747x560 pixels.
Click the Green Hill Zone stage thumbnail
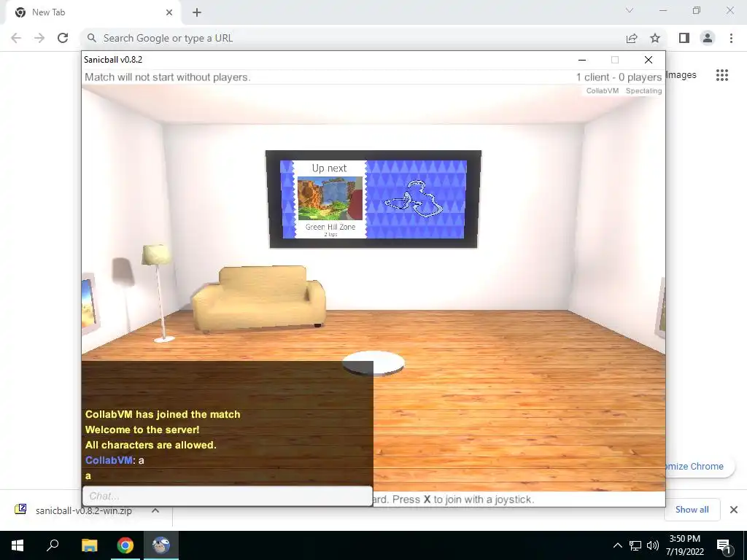330,198
